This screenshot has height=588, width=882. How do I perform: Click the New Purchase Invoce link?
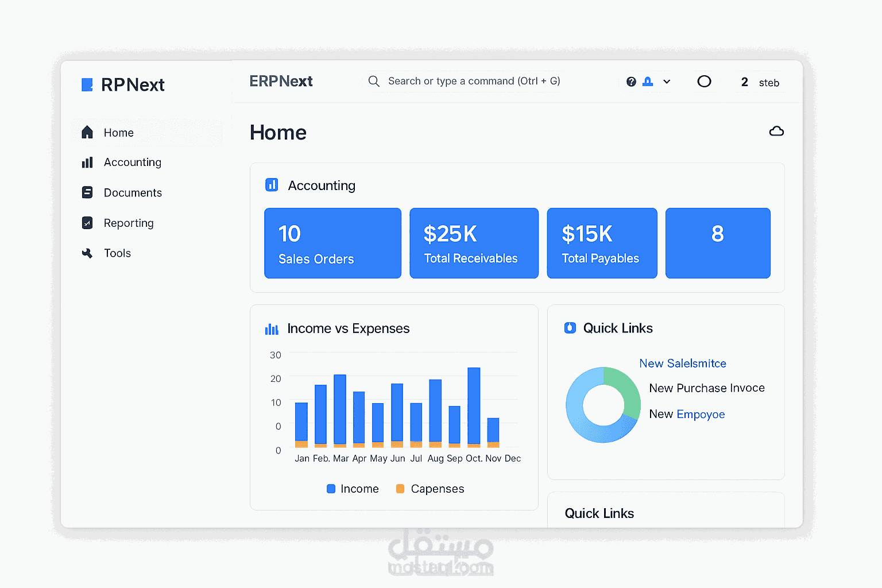coord(707,388)
